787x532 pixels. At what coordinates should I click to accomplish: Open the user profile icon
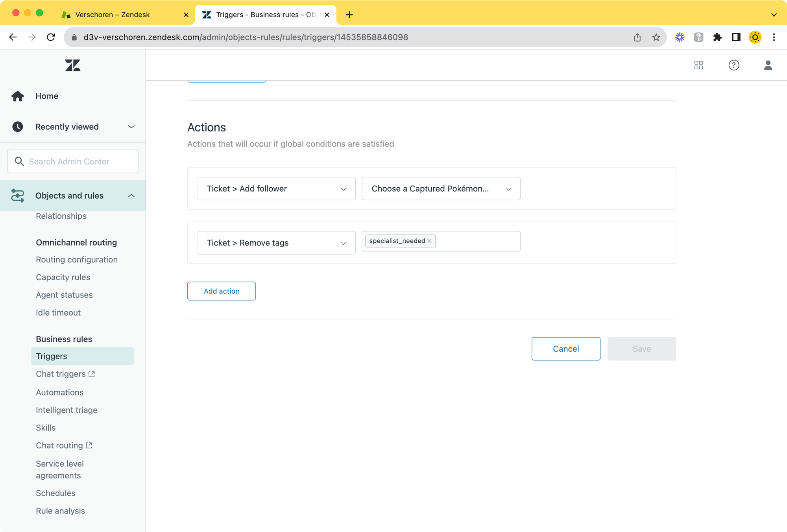(768, 65)
